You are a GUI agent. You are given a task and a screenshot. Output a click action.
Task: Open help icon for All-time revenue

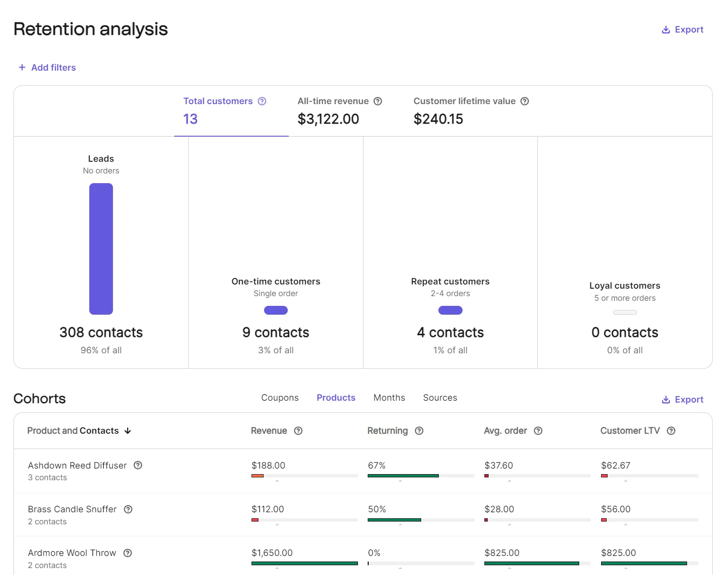click(x=378, y=101)
